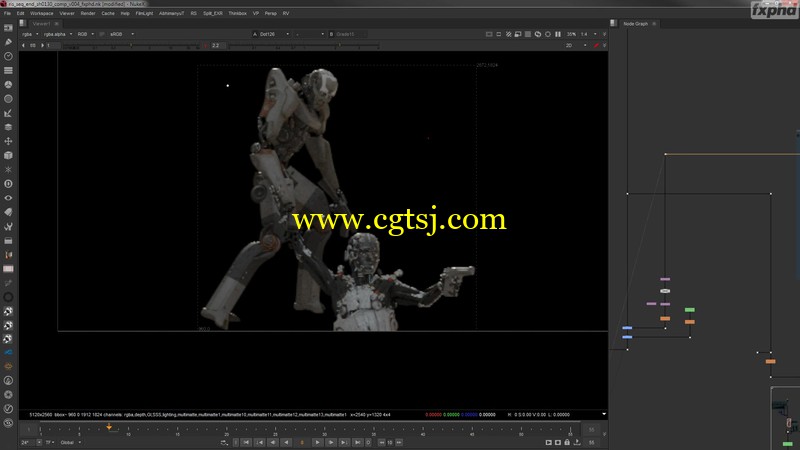Open the Views nodes eye icon

tap(8, 198)
